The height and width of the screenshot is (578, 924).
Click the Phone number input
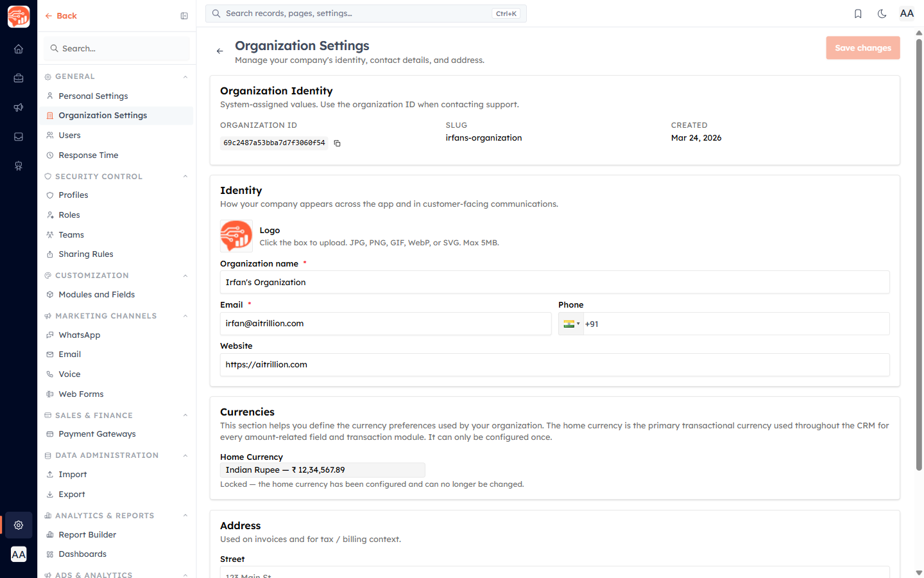735,324
